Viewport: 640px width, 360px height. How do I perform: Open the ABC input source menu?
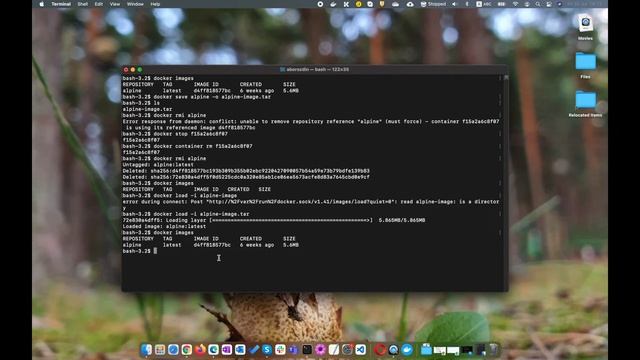(x=484, y=4)
